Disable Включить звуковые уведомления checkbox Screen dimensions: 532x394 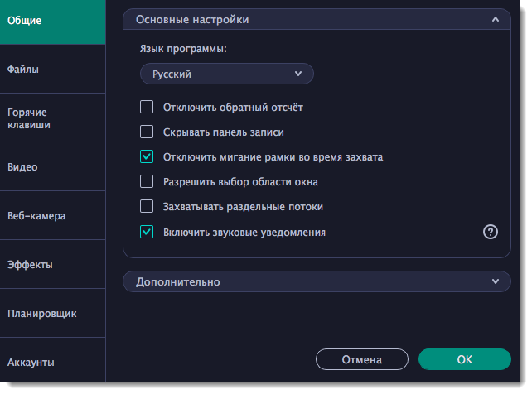point(147,232)
